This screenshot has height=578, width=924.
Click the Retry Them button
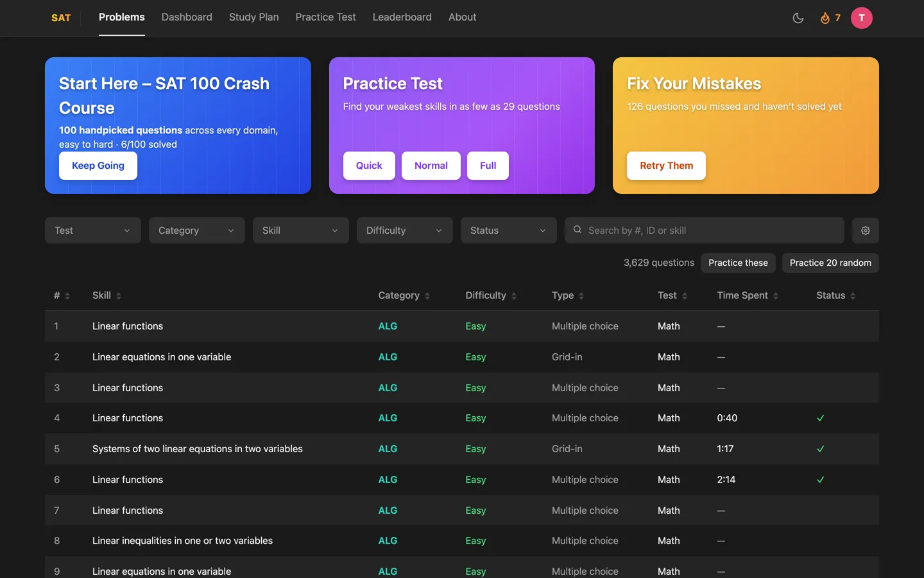666,166
